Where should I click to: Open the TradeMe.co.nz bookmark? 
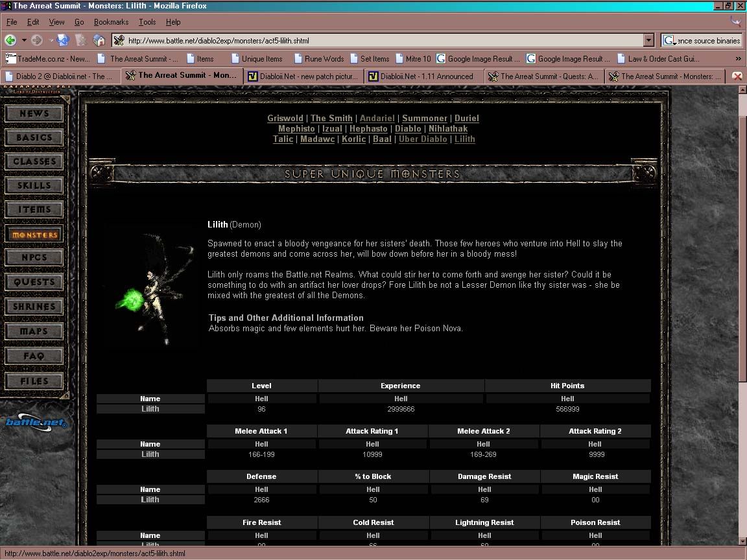pos(47,58)
